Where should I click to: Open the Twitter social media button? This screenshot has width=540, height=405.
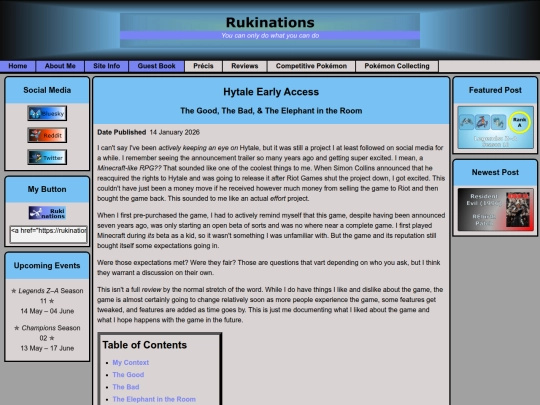[x=47, y=157]
